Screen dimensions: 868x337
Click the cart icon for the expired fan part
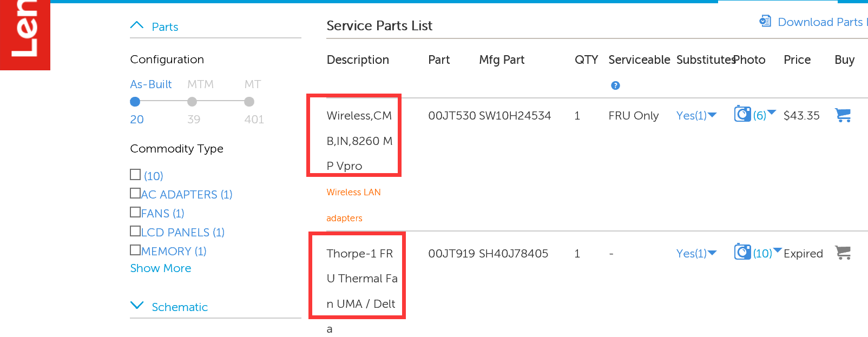pyautogui.click(x=843, y=253)
